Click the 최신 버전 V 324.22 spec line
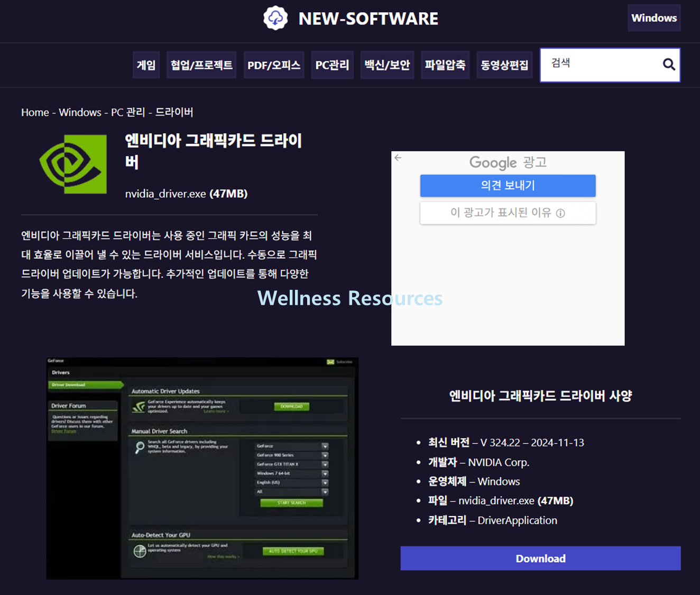Image resolution: width=700 pixels, height=595 pixels. 506,443
